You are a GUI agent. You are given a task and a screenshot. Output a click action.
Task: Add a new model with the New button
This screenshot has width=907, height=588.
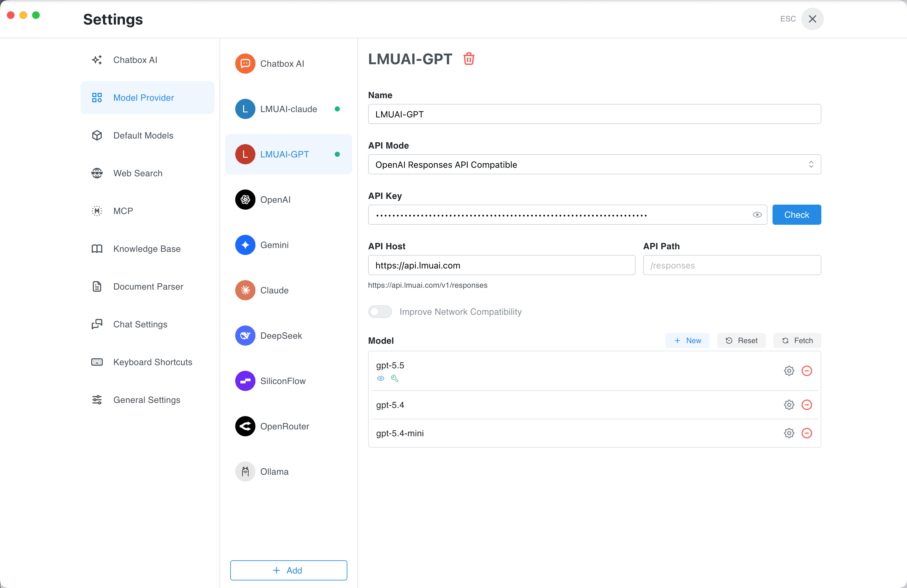coord(687,341)
